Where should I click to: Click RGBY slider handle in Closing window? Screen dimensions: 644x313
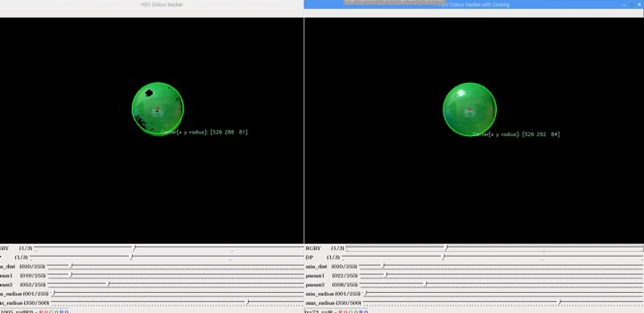point(447,248)
